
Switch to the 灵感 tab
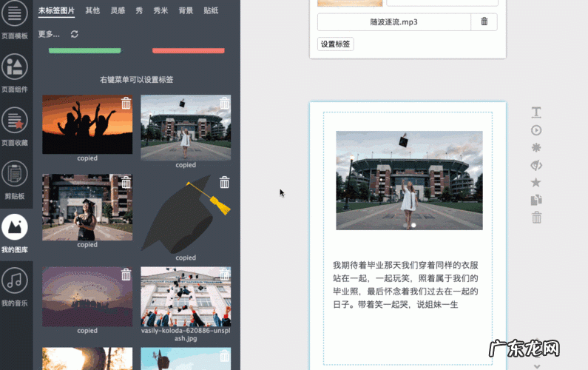pyautogui.click(x=118, y=11)
